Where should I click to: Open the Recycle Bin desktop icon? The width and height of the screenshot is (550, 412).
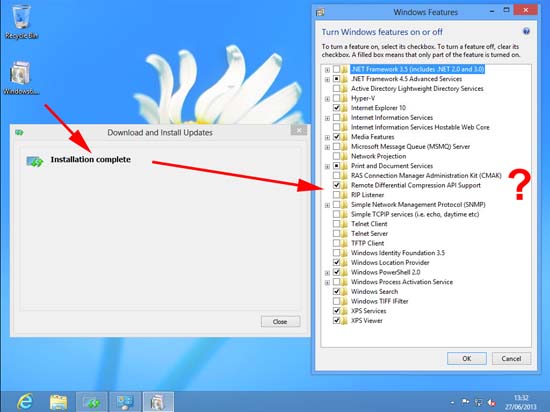[21, 21]
